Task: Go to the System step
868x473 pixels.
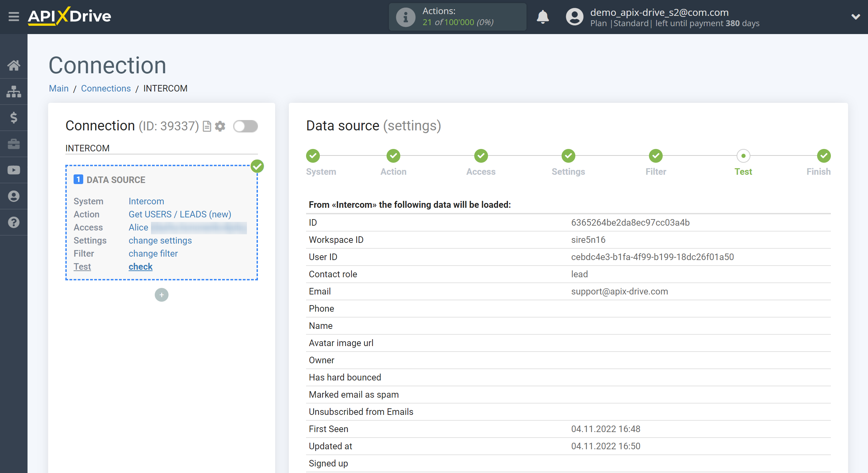Action: [313, 156]
